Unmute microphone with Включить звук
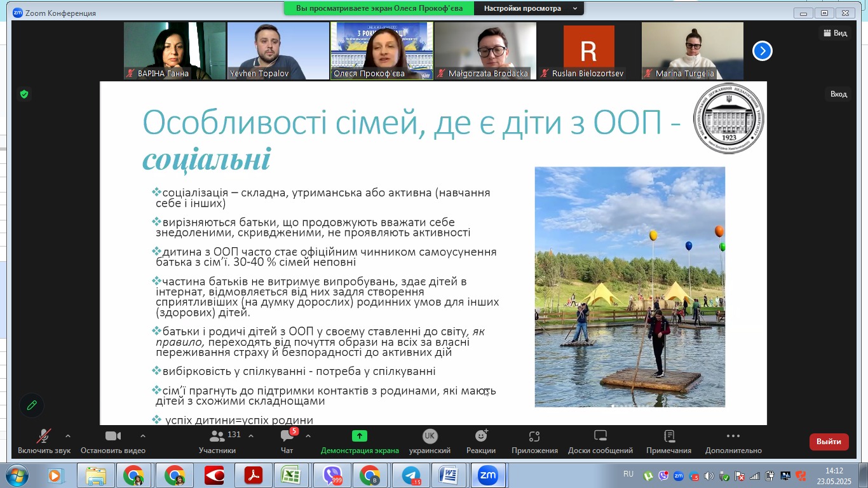Viewport: 868px width, 488px height. [44, 437]
